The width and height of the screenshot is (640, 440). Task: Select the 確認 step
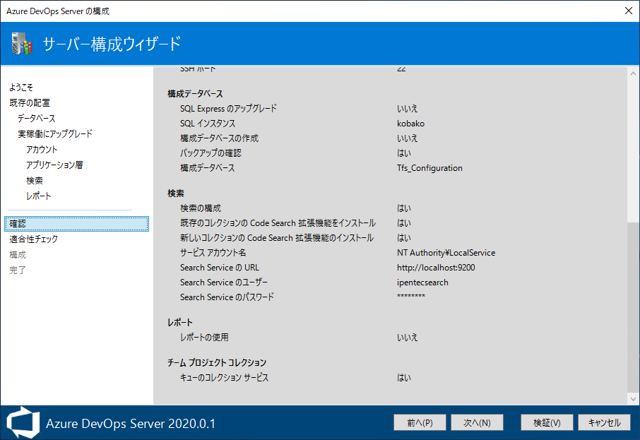point(76,224)
